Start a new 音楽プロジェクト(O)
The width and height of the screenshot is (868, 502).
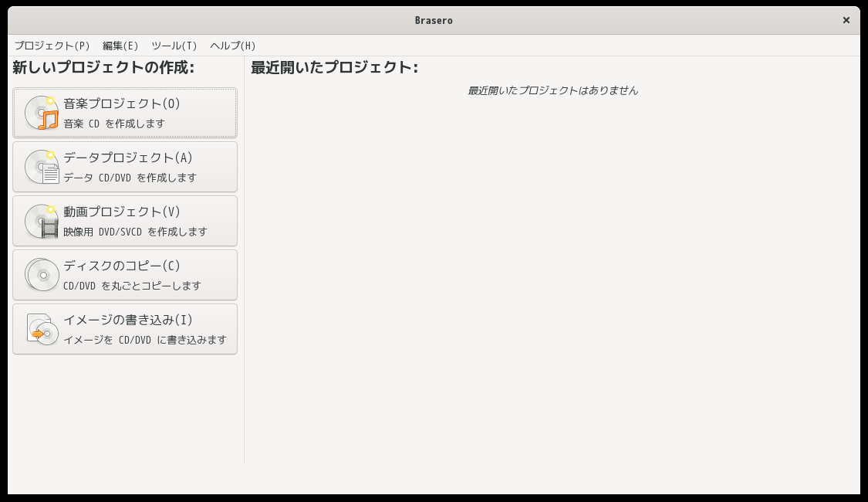coord(122,103)
